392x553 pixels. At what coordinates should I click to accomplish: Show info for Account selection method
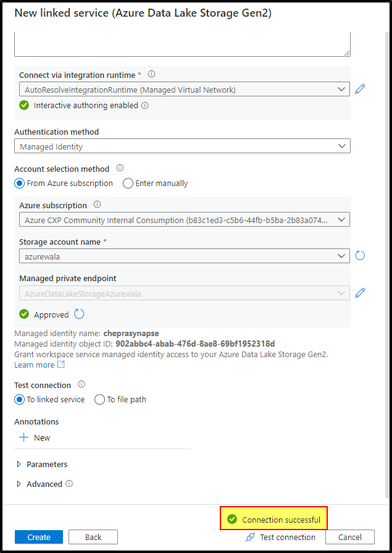[x=120, y=168]
